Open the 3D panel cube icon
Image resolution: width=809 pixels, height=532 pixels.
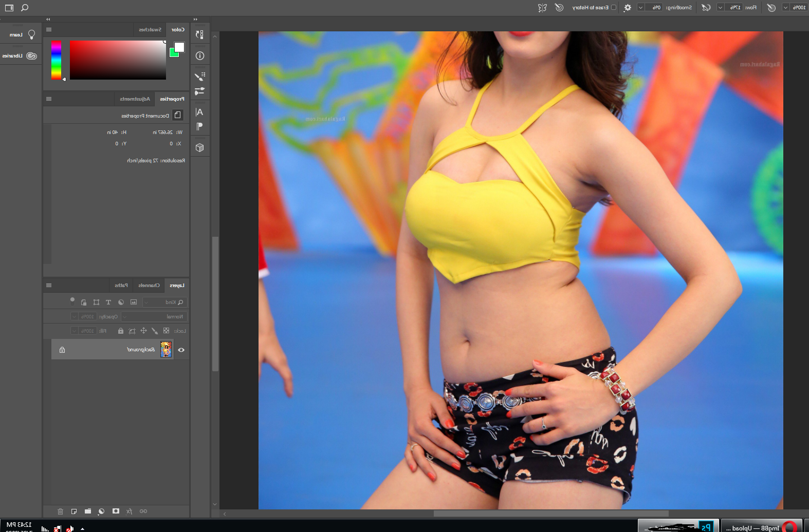tap(200, 147)
